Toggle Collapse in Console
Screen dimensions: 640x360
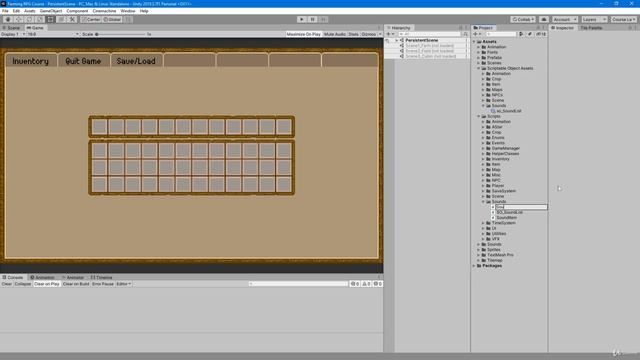tap(22, 284)
